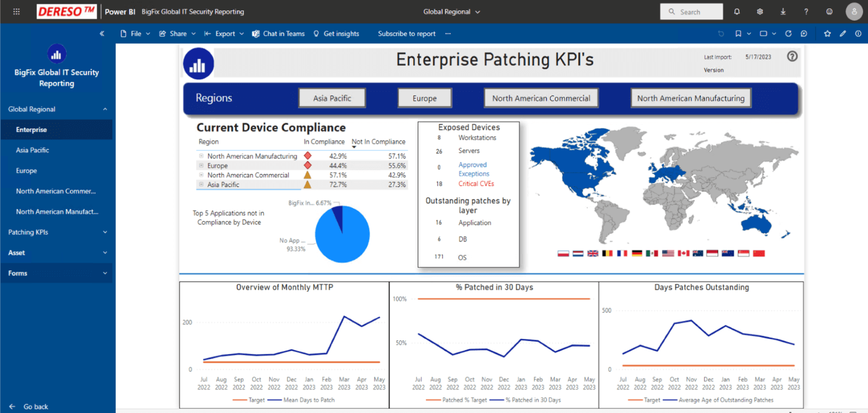Open the Global Regional title dropdown
This screenshot has height=413, width=868.
point(451,12)
